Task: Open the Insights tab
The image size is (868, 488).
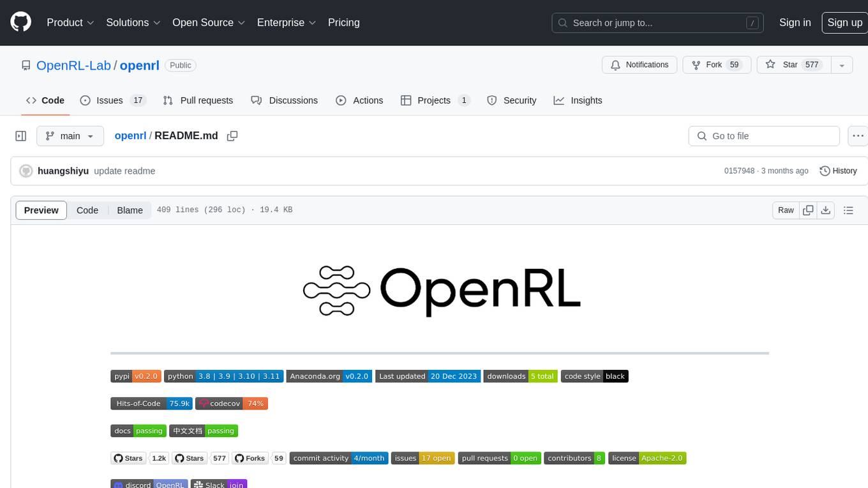Action: pyautogui.click(x=578, y=100)
